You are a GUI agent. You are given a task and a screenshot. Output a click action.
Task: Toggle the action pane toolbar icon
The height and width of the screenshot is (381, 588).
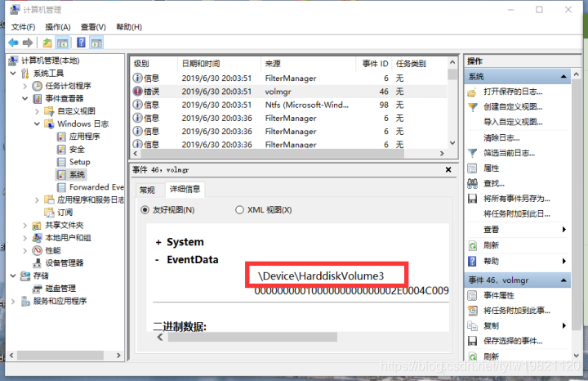[x=96, y=43]
